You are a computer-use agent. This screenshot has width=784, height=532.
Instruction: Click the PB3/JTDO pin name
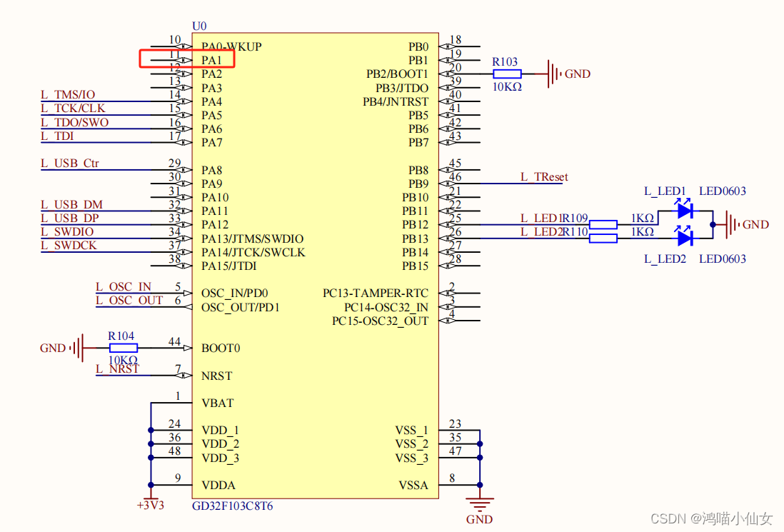pos(402,88)
